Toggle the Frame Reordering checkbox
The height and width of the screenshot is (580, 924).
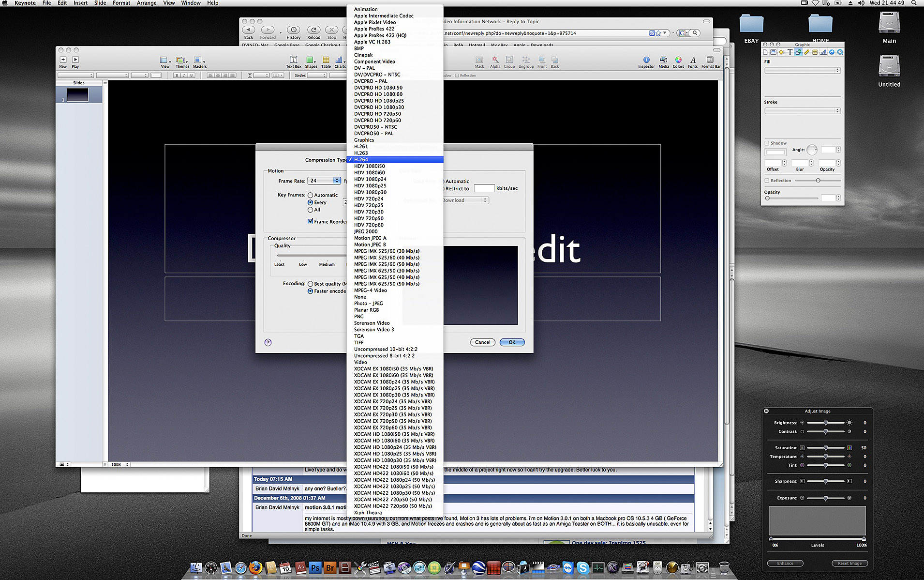(x=311, y=221)
